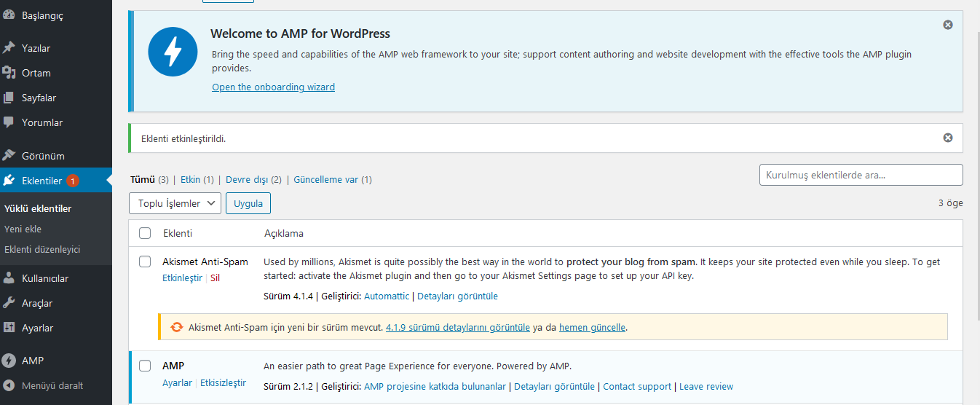Dismiss the 'Eklenti etkinleştirildi' notice
This screenshot has width=980, height=405.
click(x=948, y=138)
